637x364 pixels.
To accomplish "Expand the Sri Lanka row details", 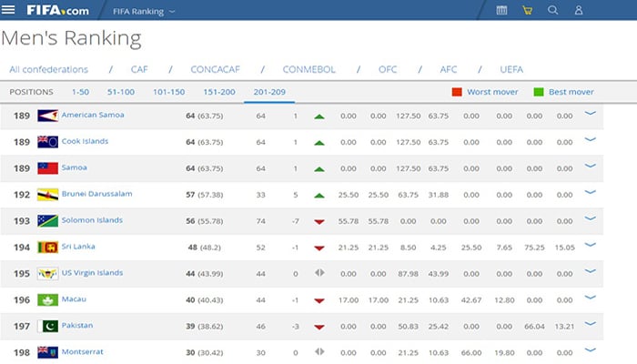I will (590, 245).
